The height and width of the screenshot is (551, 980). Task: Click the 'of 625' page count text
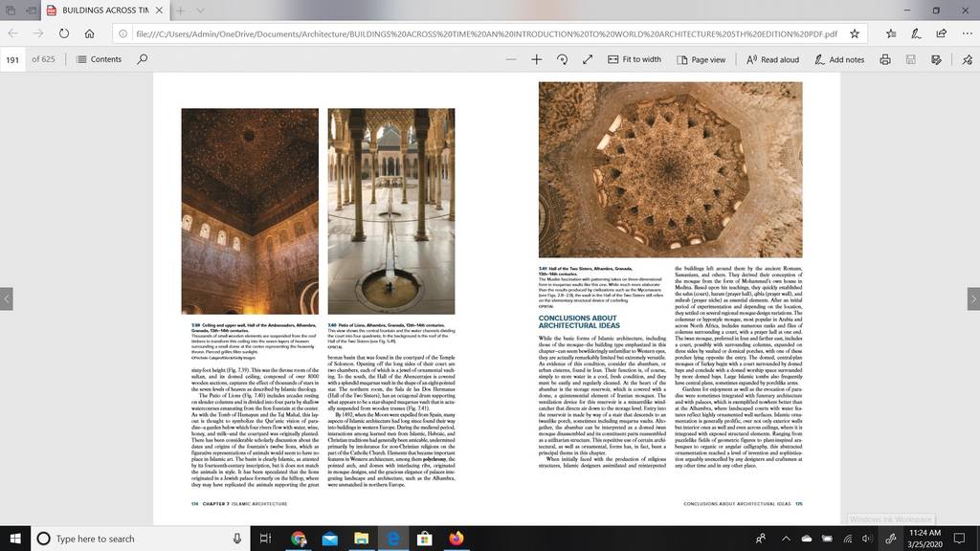click(43, 59)
